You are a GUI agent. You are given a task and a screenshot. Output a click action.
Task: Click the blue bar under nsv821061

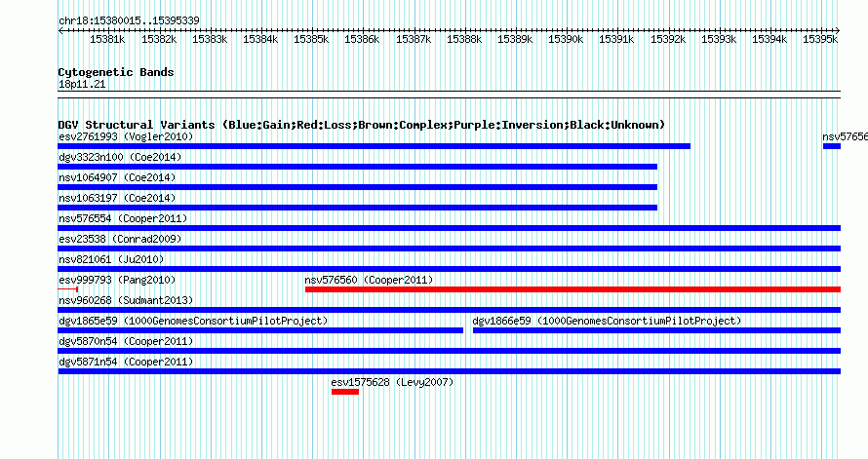450,269
